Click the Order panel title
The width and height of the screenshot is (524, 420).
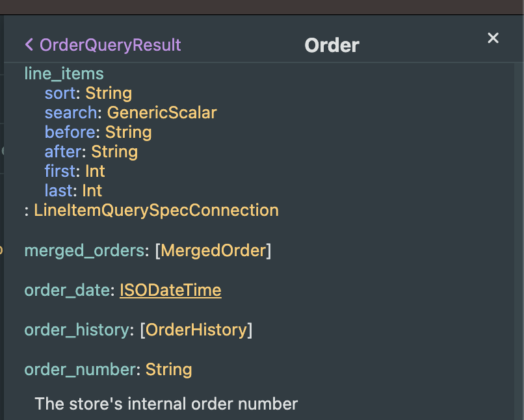tap(332, 45)
